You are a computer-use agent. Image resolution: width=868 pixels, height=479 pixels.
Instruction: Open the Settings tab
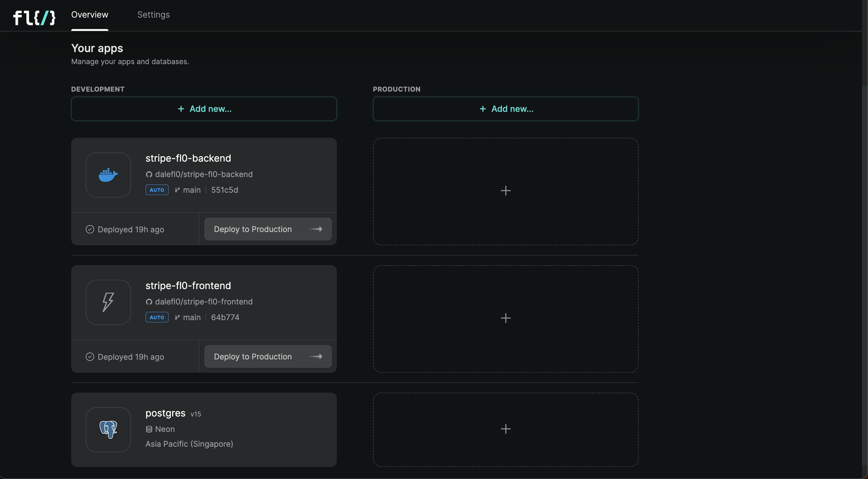pyautogui.click(x=153, y=15)
